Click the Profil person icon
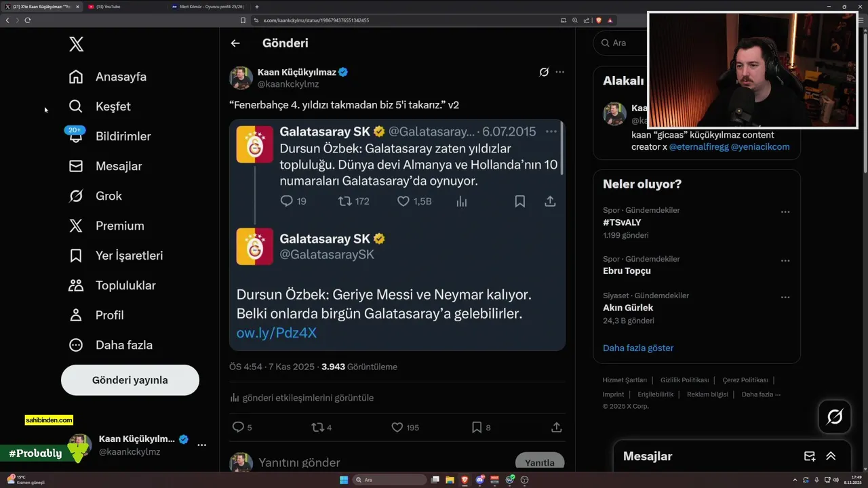 [76, 315]
